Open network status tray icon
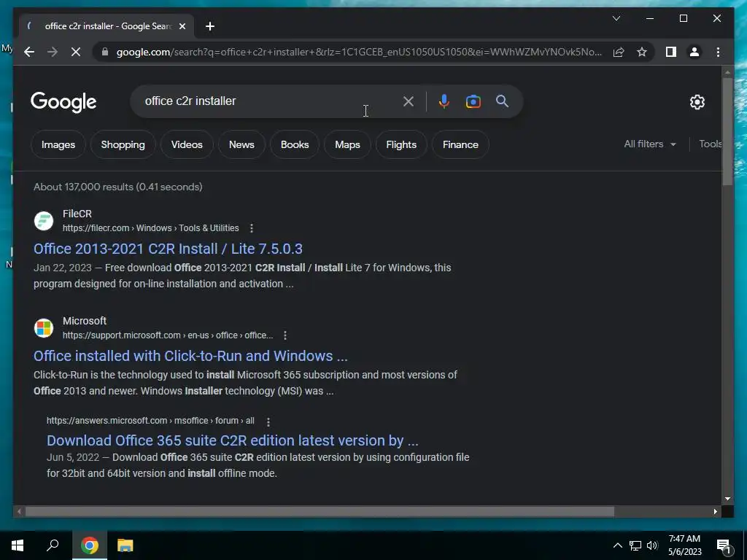 click(x=635, y=545)
